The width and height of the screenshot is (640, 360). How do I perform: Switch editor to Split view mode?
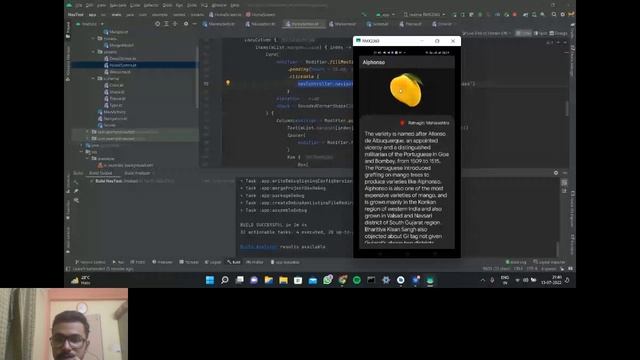[540, 33]
